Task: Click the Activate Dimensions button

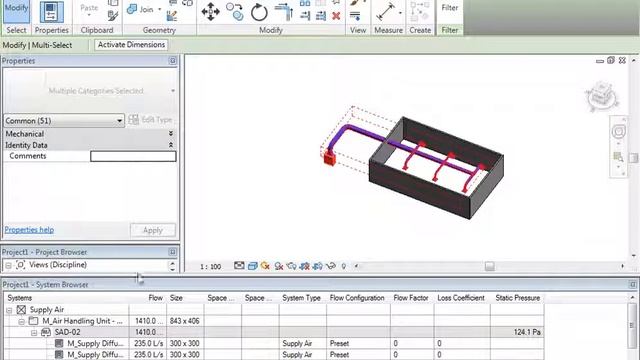Action: click(x=131, y=45)
